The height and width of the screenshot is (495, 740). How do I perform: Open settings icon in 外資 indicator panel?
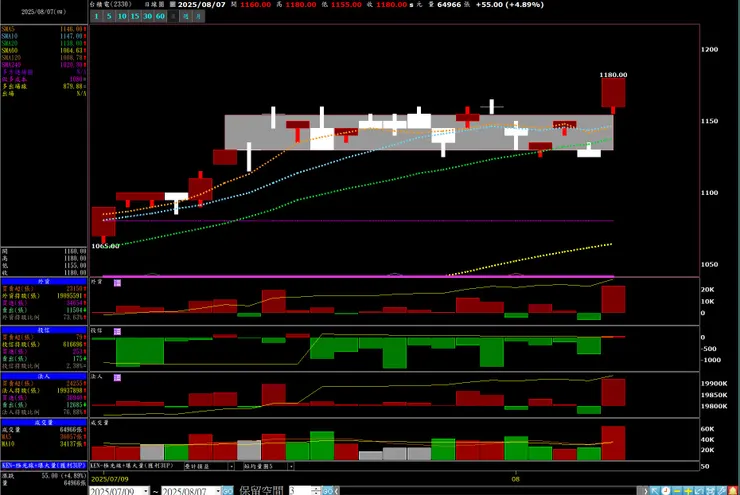[x=117, y=283]
